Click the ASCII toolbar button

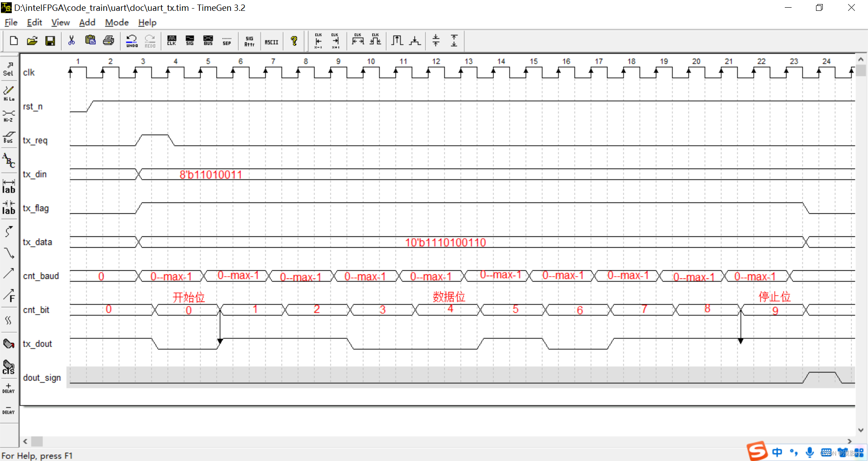point(271,41)
